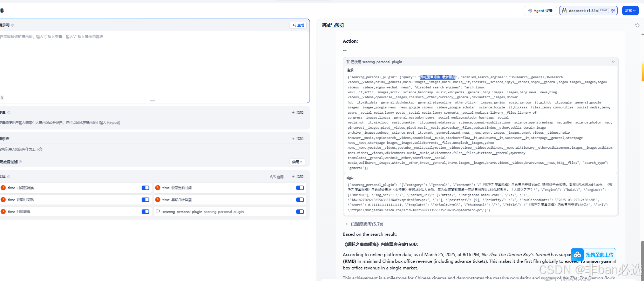This screenshot has width=644, height=281.
Task: Click help icon beside 变量 heading
Action: (x=9, y=113)
